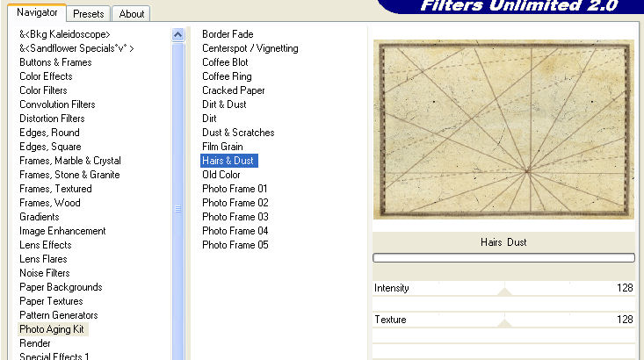Open the Presets tab

tap(89, 14)
